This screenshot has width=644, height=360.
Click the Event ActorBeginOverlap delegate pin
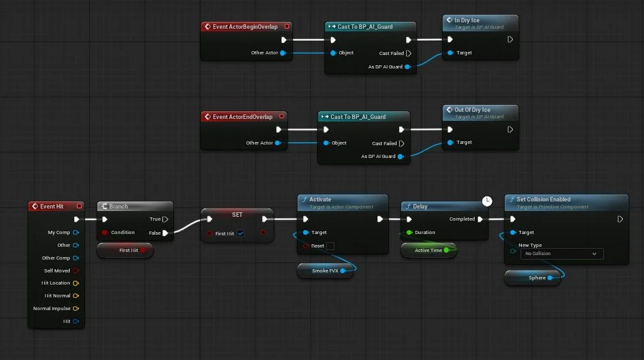click(287, 27)
